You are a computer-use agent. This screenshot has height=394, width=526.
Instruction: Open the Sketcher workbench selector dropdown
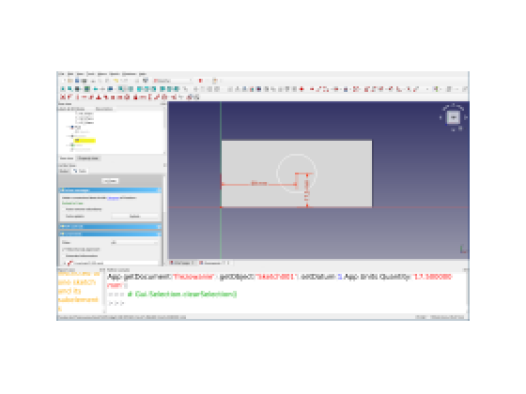(172, 81)
